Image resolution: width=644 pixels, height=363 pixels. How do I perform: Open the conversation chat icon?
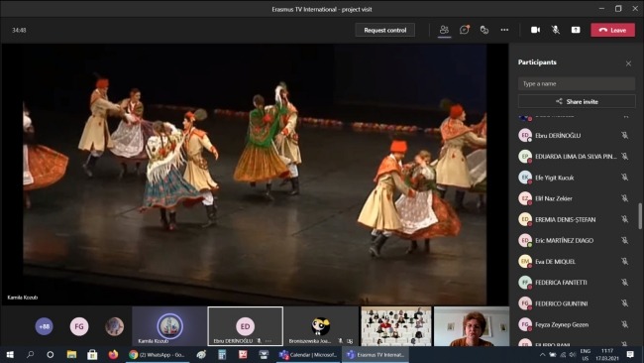click(465, 30)
